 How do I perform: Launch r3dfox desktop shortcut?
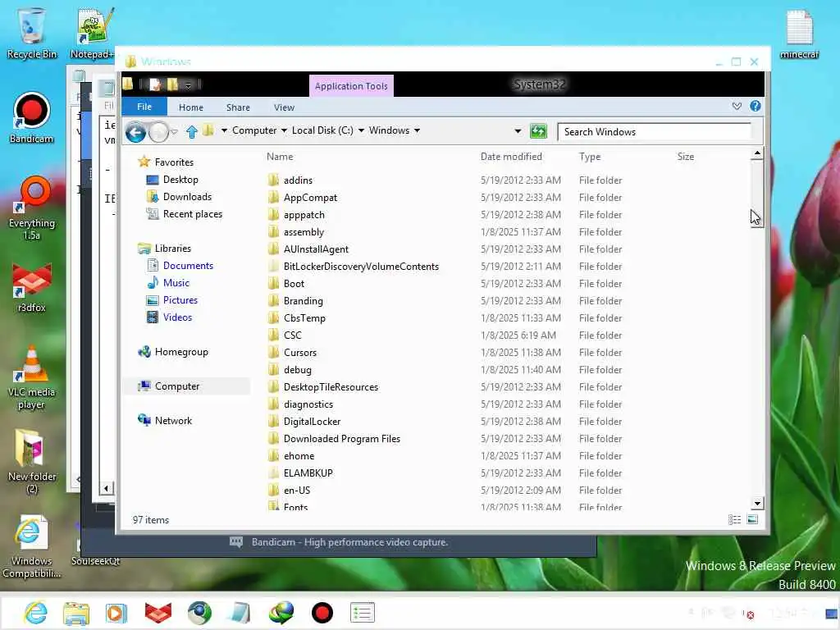32,287
